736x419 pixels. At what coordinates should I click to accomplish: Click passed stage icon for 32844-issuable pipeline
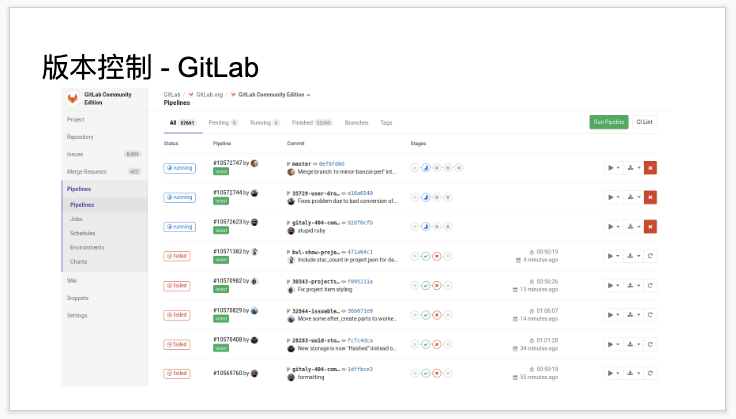pos(426,315)
